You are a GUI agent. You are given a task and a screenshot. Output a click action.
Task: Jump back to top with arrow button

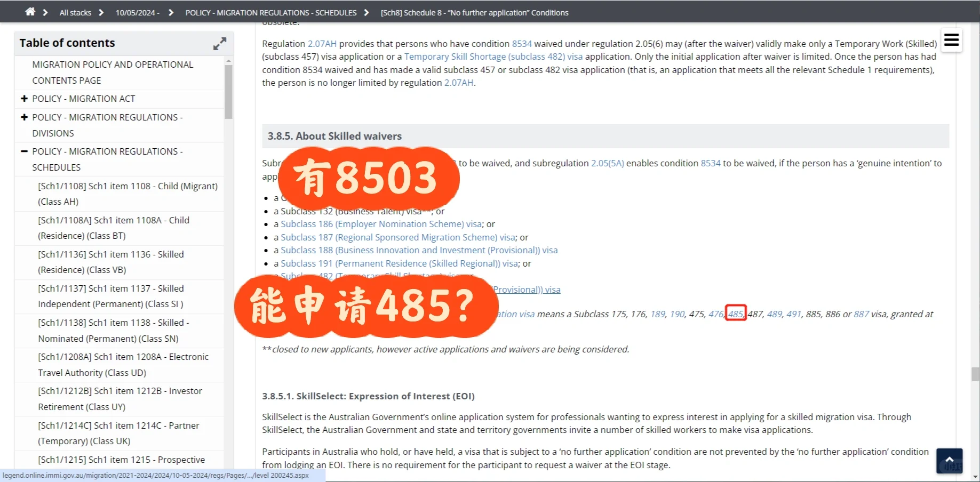pos(949,461)
